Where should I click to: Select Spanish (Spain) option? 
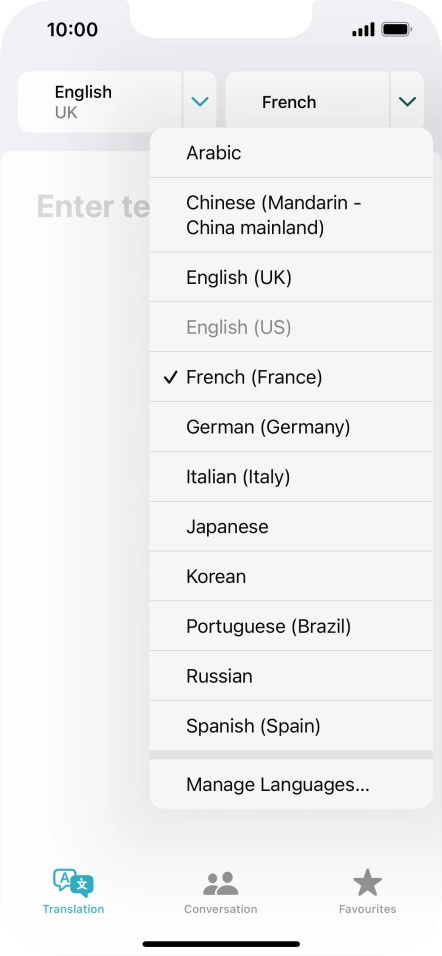(x=291, y=726)
